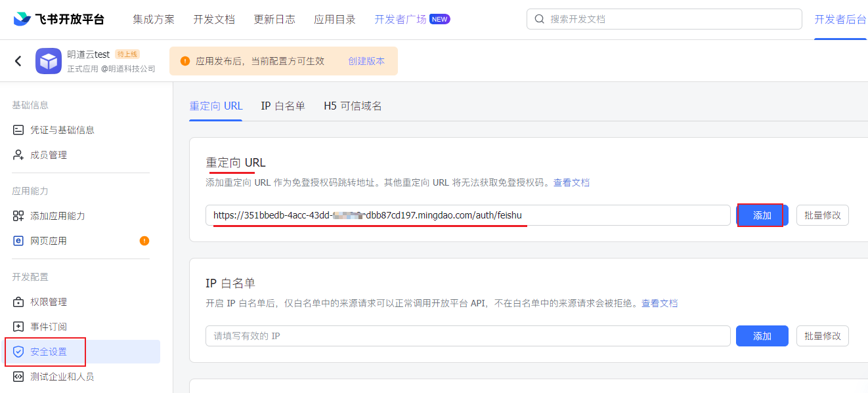Click the orange warning icon in banner

(x=185, y=61)
